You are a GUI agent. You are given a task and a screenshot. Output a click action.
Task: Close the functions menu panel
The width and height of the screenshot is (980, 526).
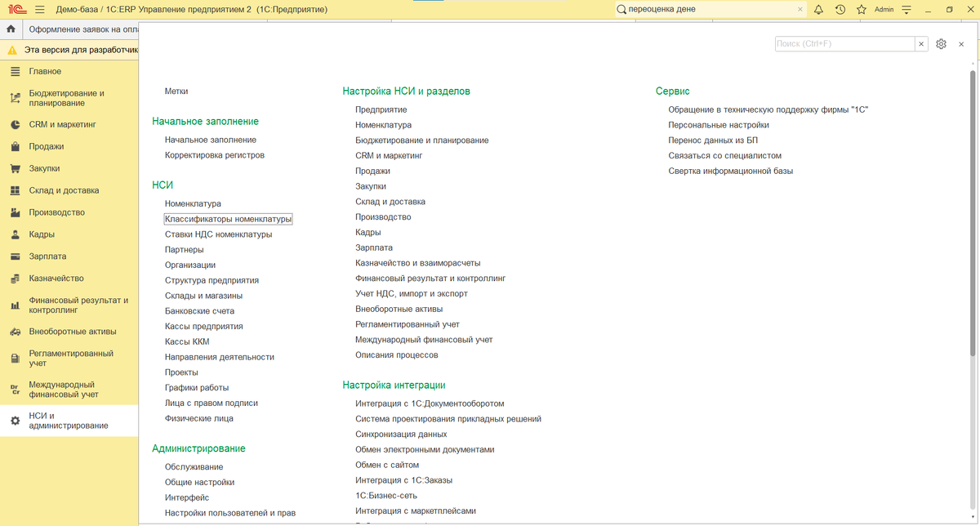coord(961,44)
